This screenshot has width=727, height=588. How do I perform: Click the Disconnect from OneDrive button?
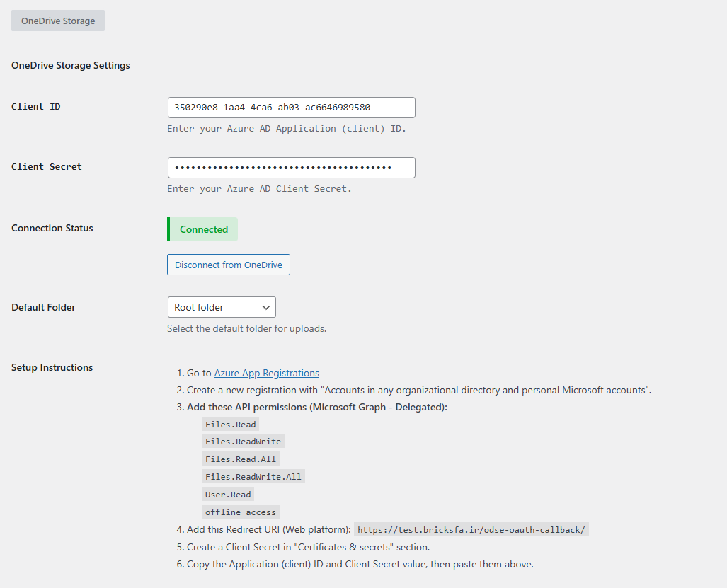click(x=228, y=264)
